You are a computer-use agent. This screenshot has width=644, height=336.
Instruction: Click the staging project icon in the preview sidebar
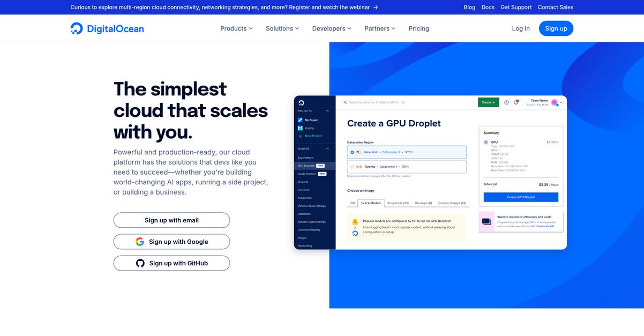300,128
